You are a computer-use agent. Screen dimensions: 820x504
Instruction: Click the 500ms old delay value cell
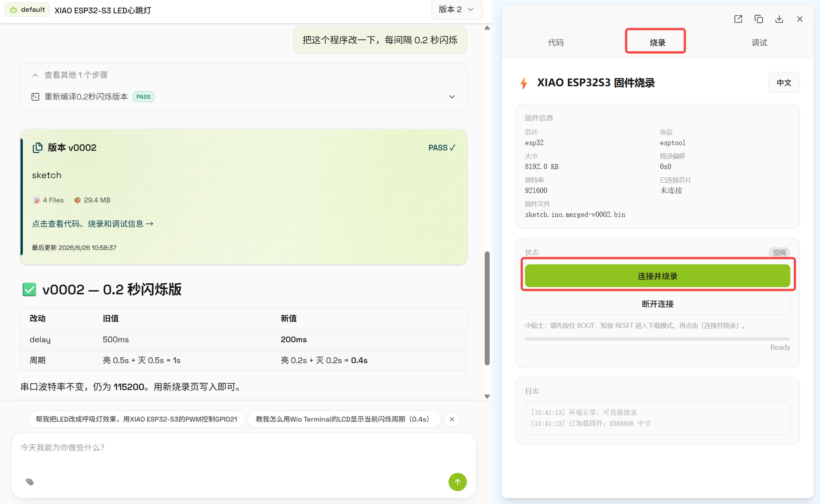[116, 340]
